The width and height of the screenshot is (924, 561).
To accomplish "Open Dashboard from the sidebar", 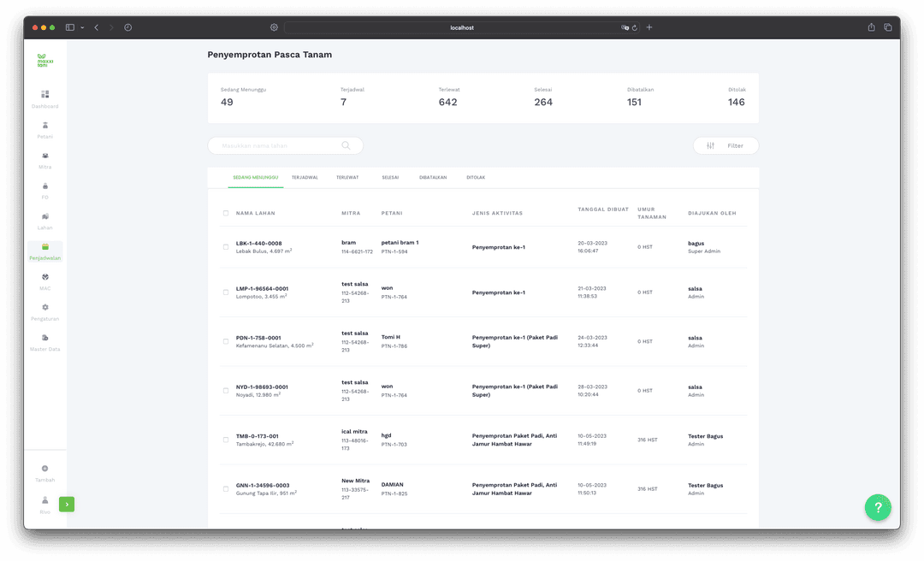I will pos(45,95).
